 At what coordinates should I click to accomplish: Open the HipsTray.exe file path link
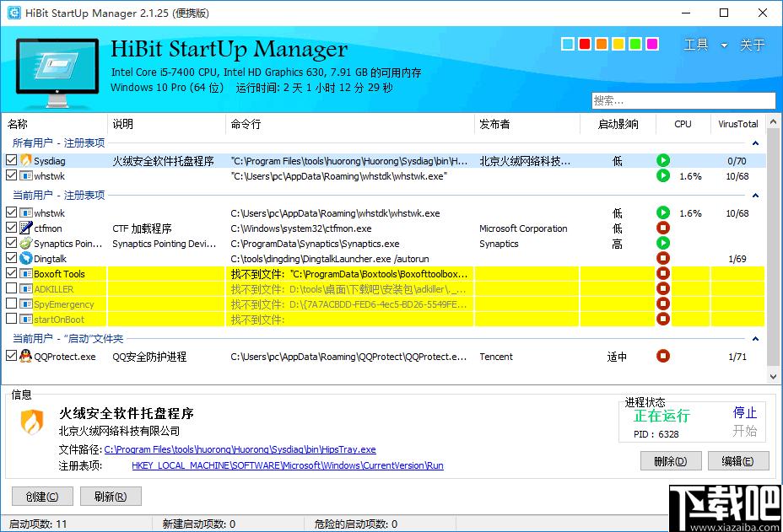240,449
